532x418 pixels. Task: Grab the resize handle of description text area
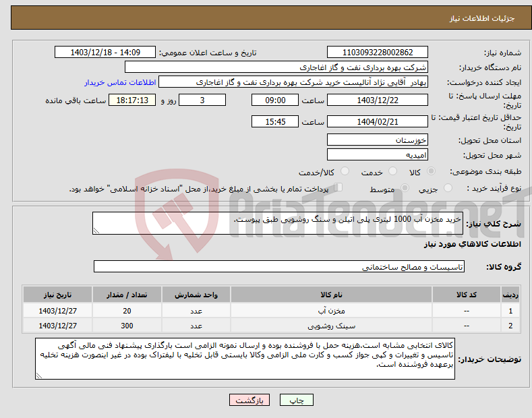coord(96,231)
